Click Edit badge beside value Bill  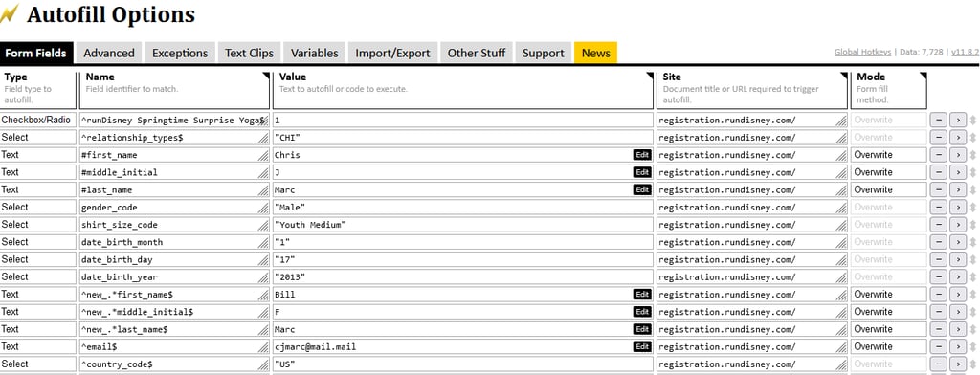(x=642, y=295)
